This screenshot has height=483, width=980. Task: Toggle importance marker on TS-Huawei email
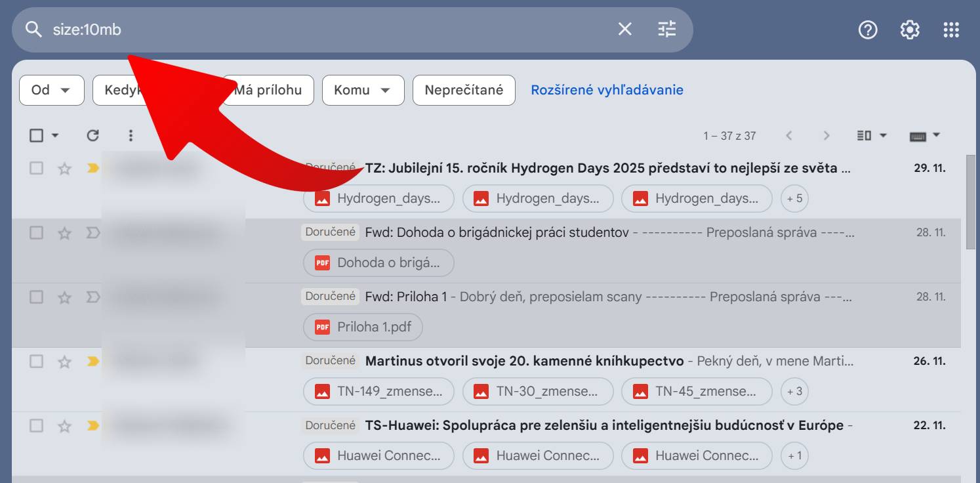click(93, 425)
